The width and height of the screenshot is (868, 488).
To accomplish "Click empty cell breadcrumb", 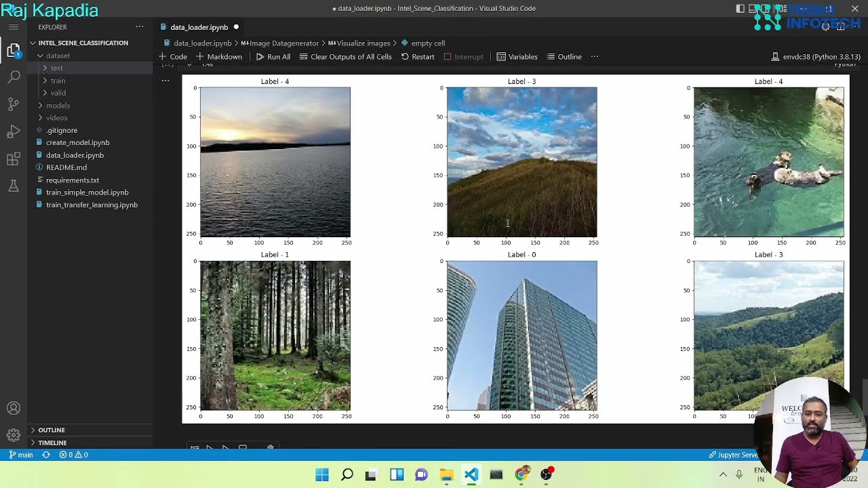I will [x=423, y=43].
